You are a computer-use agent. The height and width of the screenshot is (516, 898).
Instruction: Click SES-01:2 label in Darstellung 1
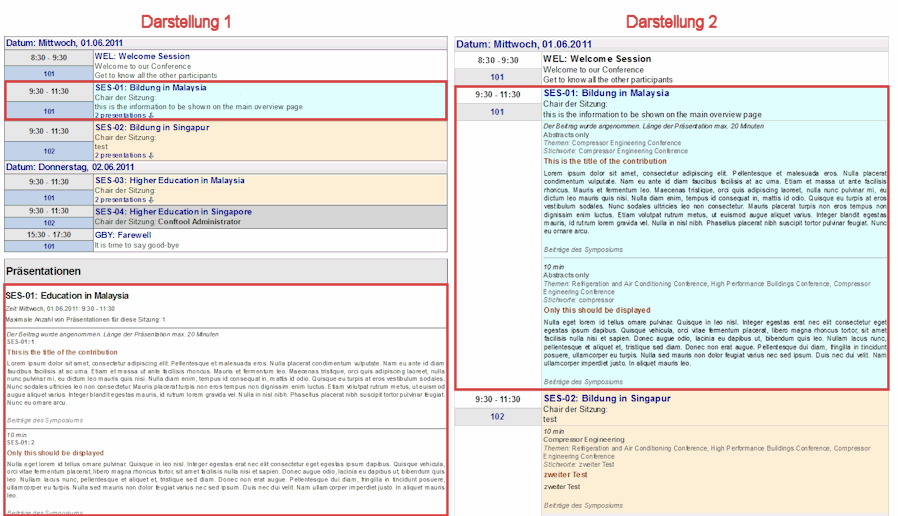(x=21, y=443)
